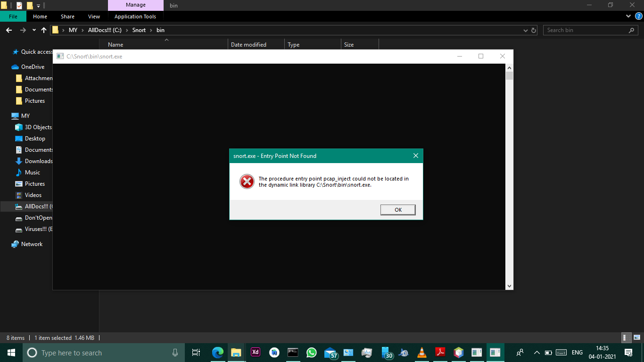Open the View ribbon tab
644x362 pixels.
(x=94, y=16)
